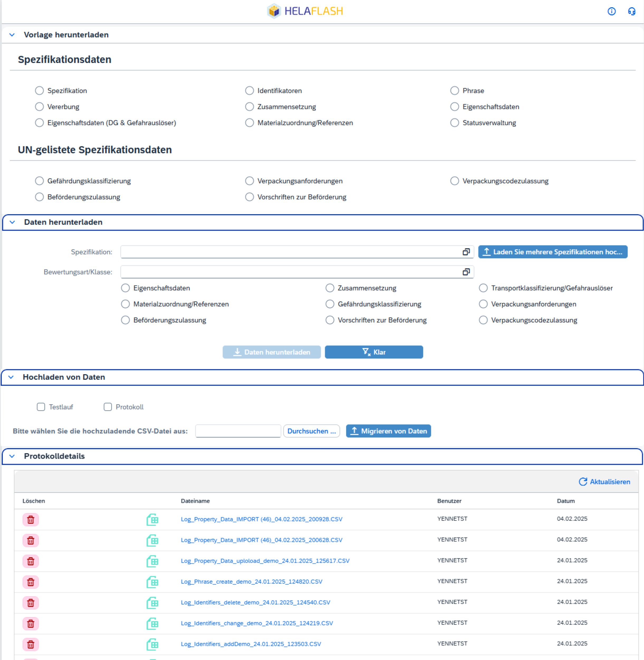Viewport: 644px width, 660px height.
Task: Choose Materialzuordnung/Referenzen under Spezifikationsdaten
Action: click(250, 122)
